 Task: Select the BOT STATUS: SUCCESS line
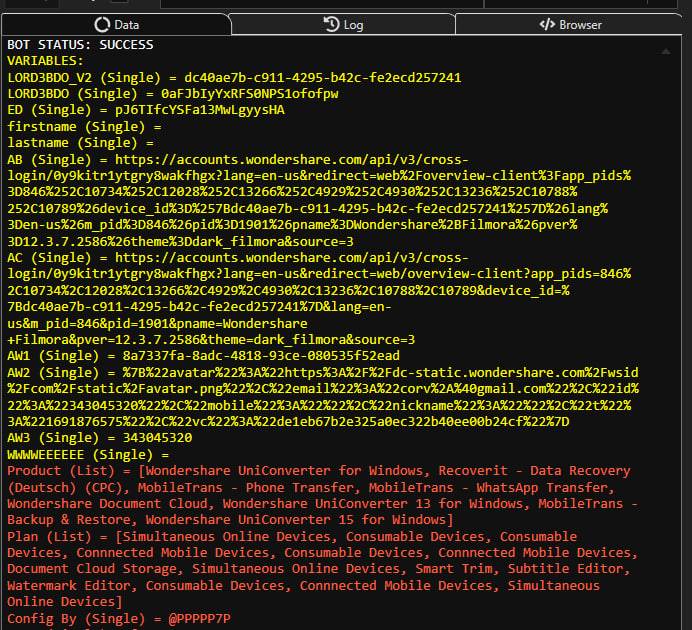tap(80, 45)
